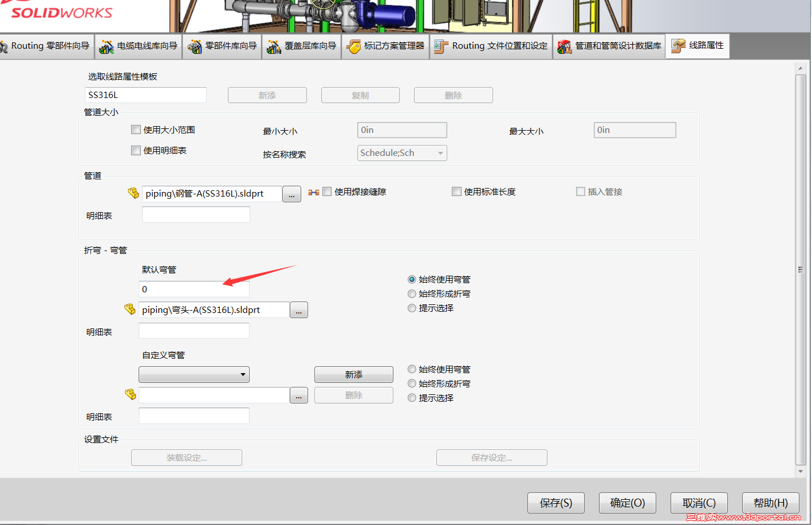Screen dimensions: 812x525
Task: Enable the 使用大小范围 checkbox
Action: pos(136,130)
